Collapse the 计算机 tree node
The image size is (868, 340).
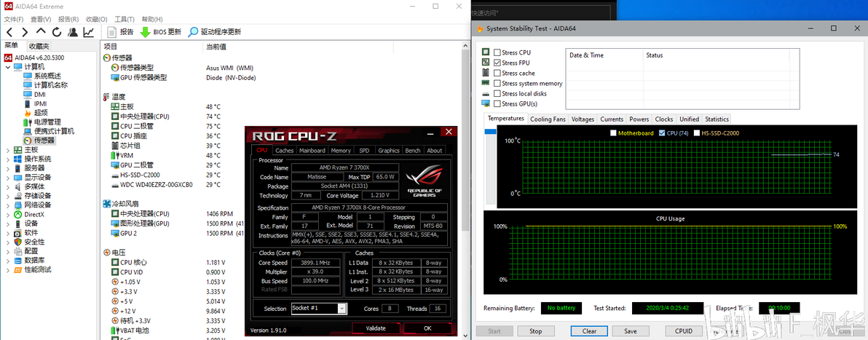8,67
